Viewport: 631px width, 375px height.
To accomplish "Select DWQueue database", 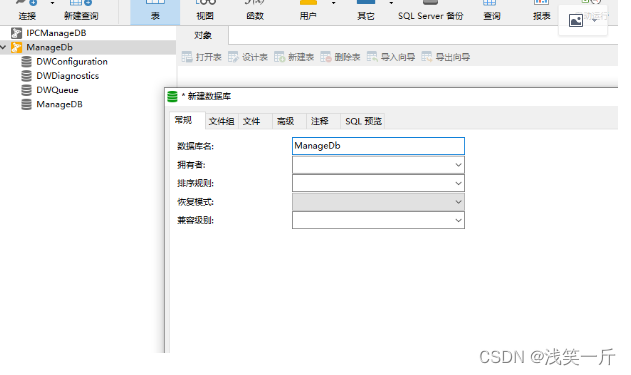I will [57, 90].
